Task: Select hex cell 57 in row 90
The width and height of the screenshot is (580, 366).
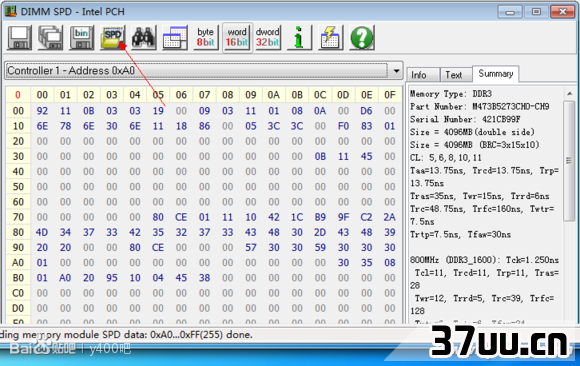Action: [251, 248]
